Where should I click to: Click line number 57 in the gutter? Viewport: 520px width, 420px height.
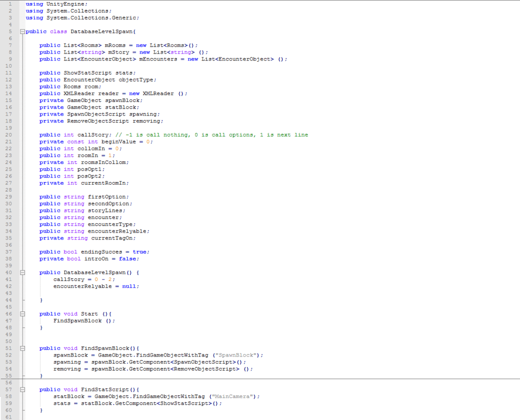(9, 389)
